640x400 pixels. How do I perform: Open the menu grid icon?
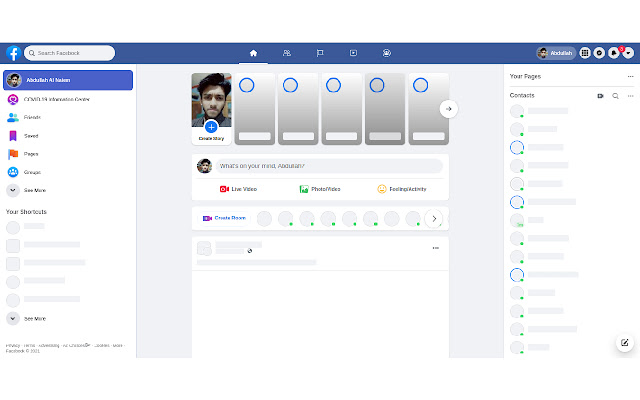point(585,53)
